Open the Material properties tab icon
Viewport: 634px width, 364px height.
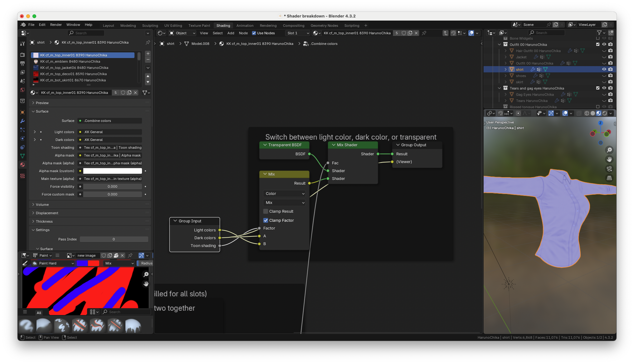[x=22, y=165]
